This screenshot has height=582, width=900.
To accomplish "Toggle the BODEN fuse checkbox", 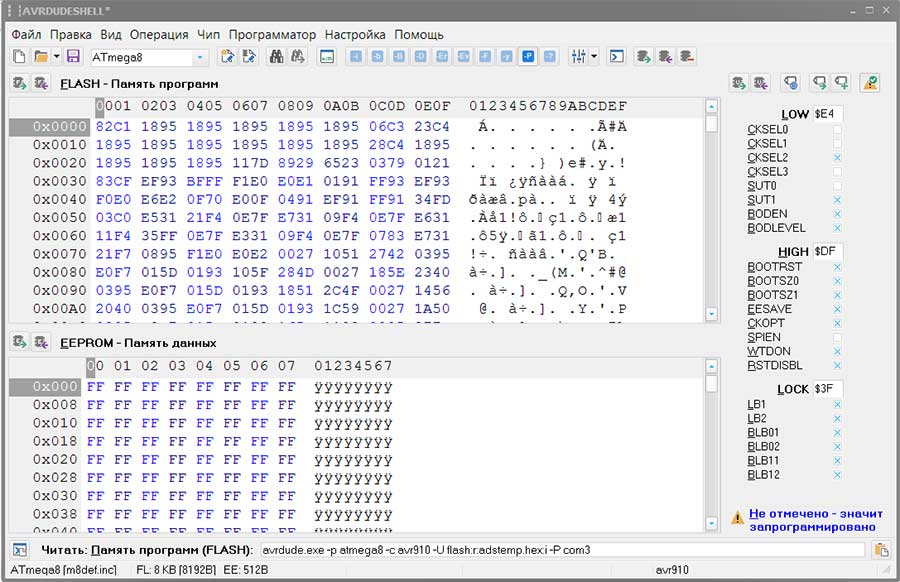I will click(837, 214).
